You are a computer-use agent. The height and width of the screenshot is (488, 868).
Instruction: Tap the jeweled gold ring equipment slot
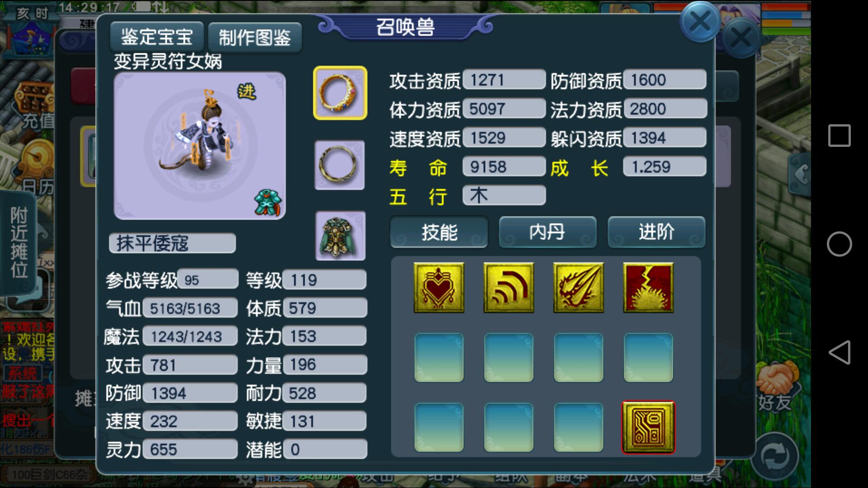pos(340,93)
